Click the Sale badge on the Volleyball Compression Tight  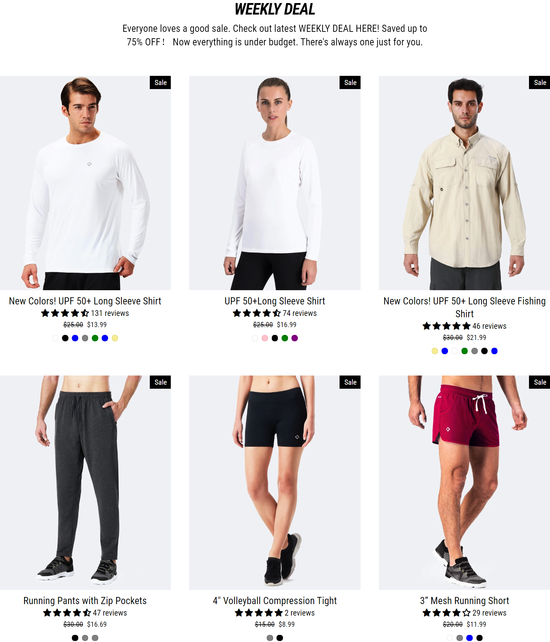pos(350,382)
